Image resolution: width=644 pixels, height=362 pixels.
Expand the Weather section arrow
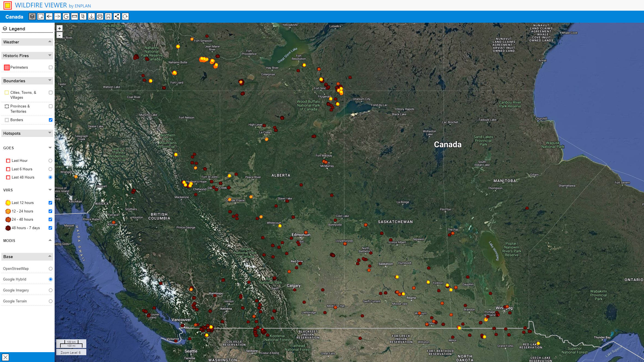tap(50, 42)
